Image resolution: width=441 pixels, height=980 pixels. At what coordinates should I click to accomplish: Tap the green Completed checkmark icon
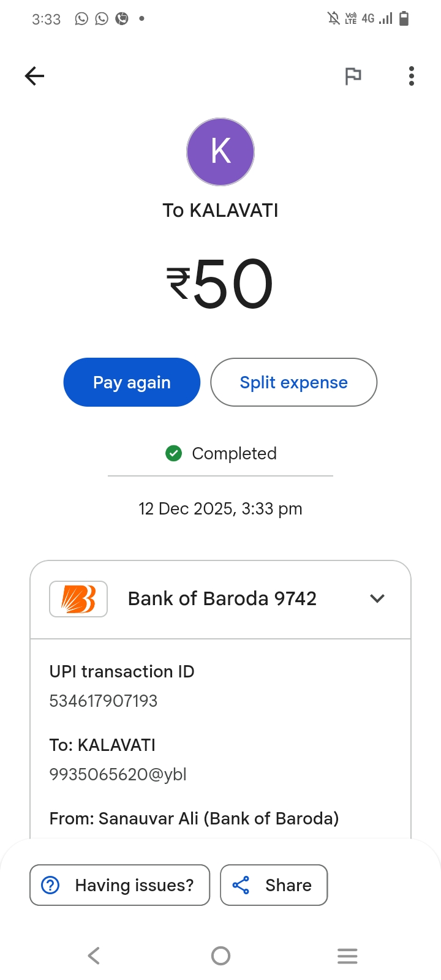(174, 453)
